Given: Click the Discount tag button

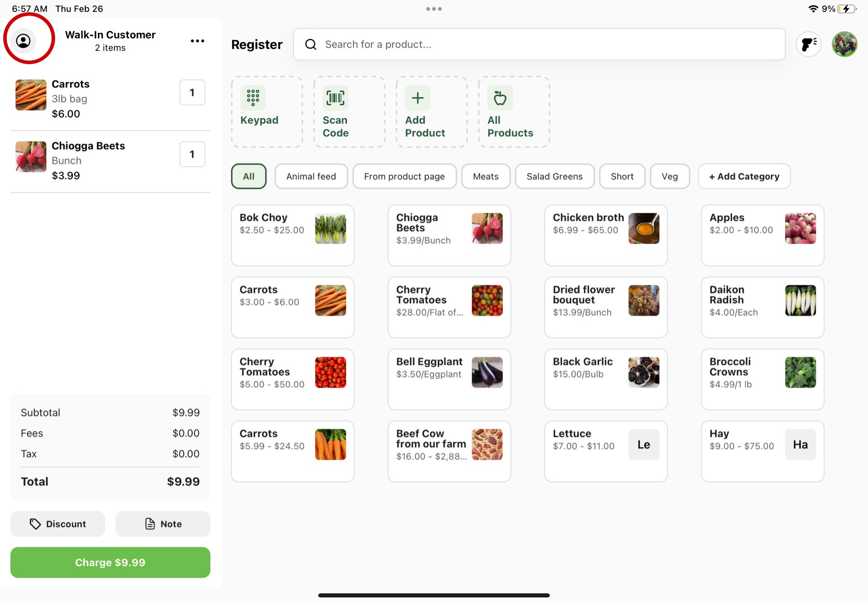Looking at the screenshot, I should pyautogui.click(x=58, y=524).
